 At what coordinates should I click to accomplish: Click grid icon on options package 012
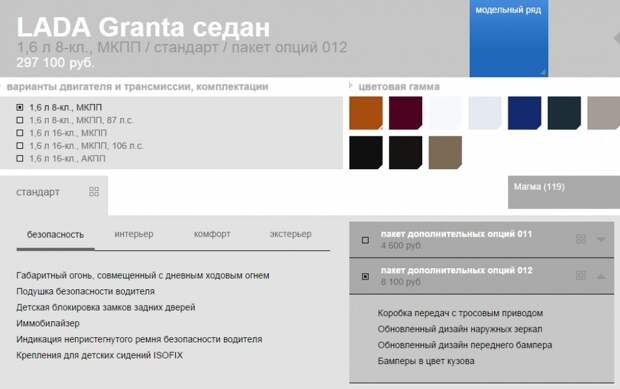pyautogui.click(x=580, y=276)
